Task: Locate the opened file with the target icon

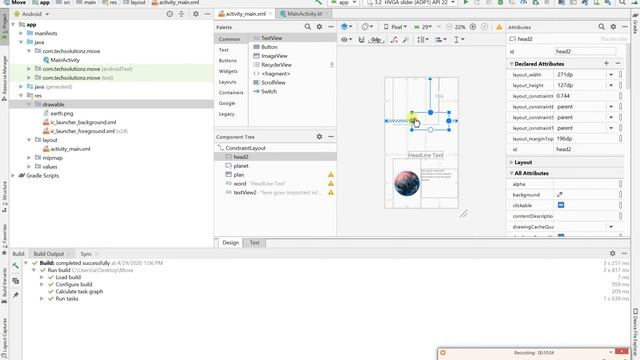Action: tap(169, 14)
